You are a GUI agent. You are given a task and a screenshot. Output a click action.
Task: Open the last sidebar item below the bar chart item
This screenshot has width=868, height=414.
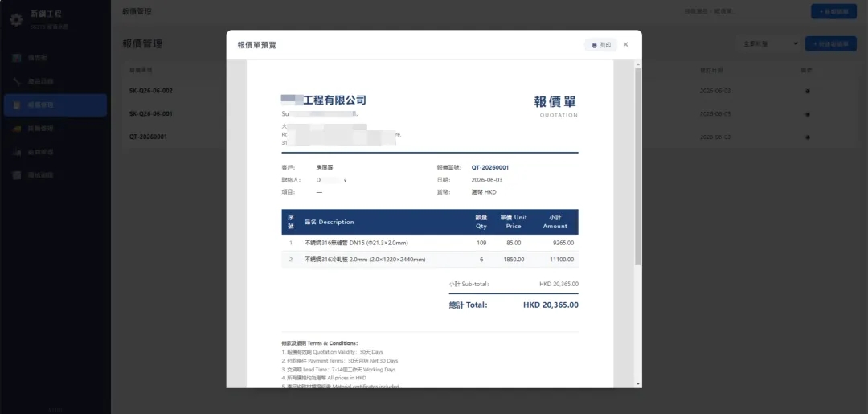[x=55, y=175]
